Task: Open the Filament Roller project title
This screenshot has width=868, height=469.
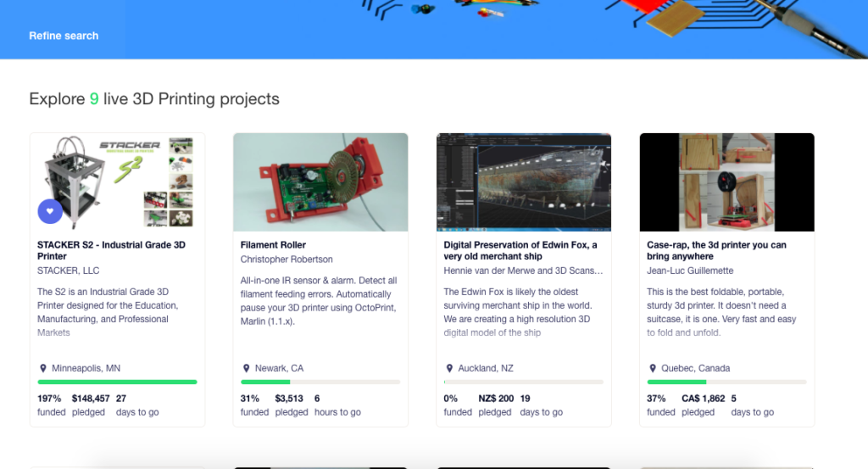Action: click(273, 245)
